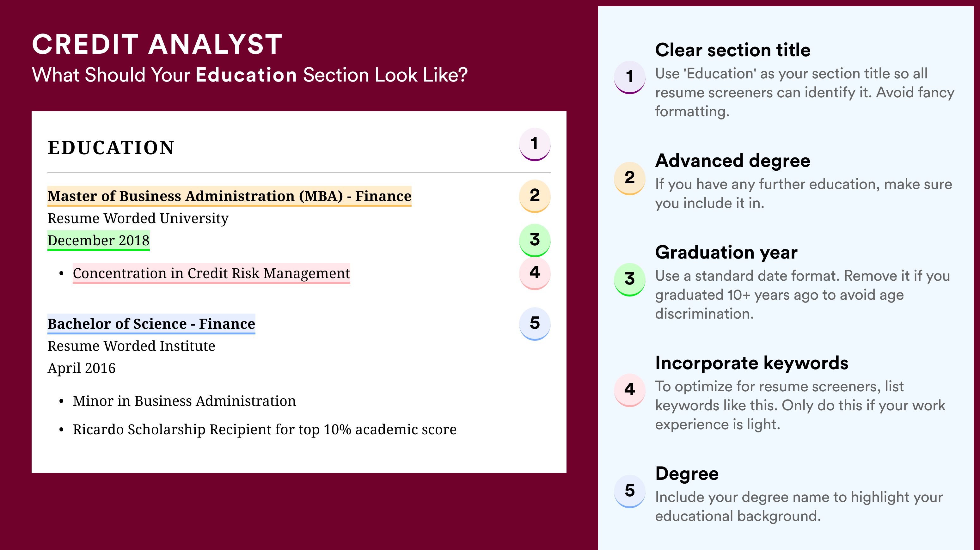Click the CREDIT ANALYST title
The image size is (980, 550).
click(x=157, y=44)
